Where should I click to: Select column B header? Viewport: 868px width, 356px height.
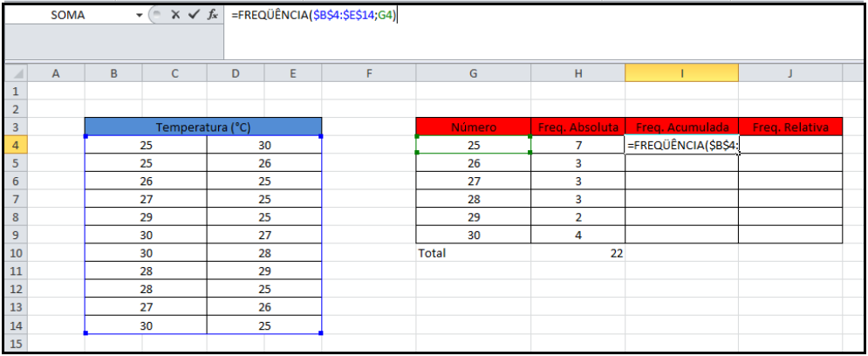114,74
